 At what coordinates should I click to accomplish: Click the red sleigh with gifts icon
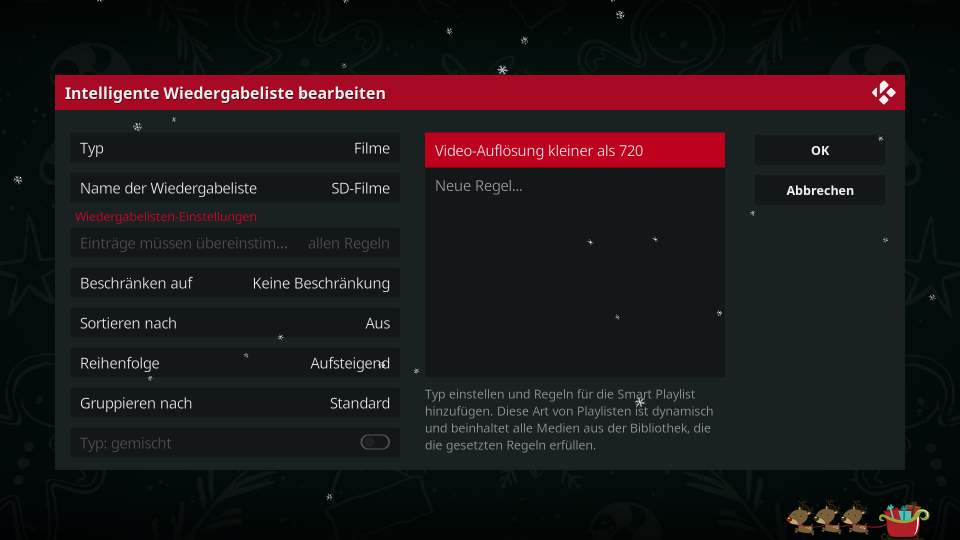coord(904,520)
